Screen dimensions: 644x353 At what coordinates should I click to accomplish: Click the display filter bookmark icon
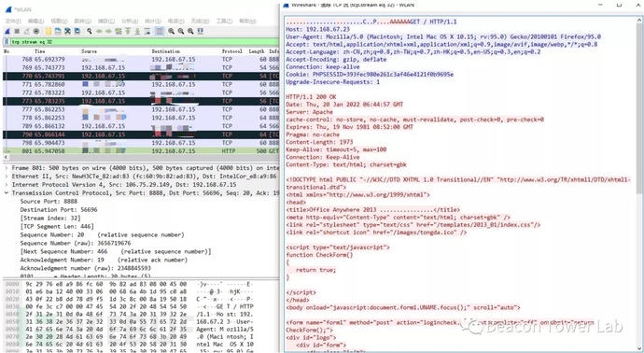[7, 42]
